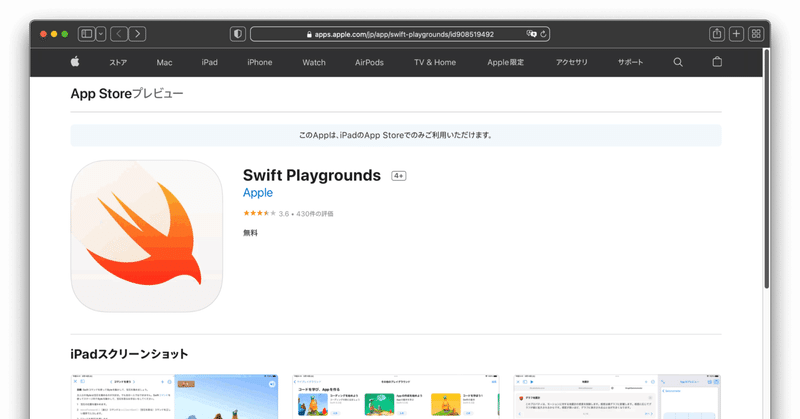The height and width of the screenshot is (419, 800).
Task: Close the Safari window with red button
Action: tap(43, 34)
